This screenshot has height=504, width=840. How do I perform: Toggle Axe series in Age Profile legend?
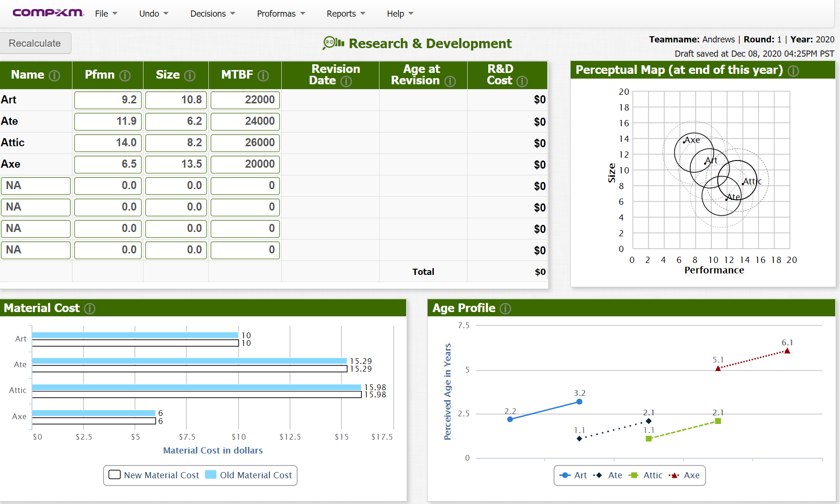(x=684, y=475)
